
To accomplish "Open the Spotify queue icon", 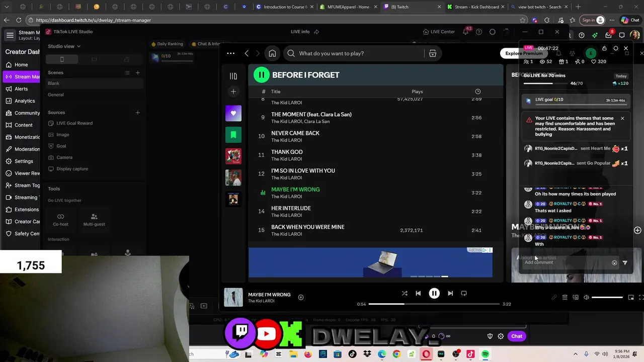I will (565, 298).
